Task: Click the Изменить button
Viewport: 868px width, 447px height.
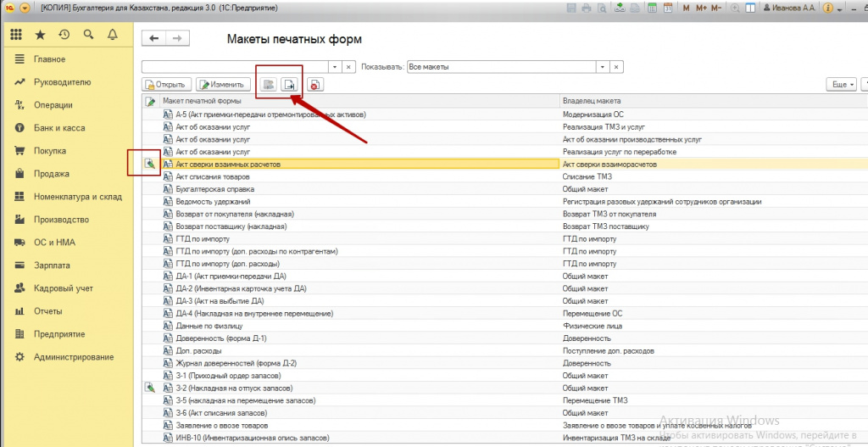Action: (223, 85)
